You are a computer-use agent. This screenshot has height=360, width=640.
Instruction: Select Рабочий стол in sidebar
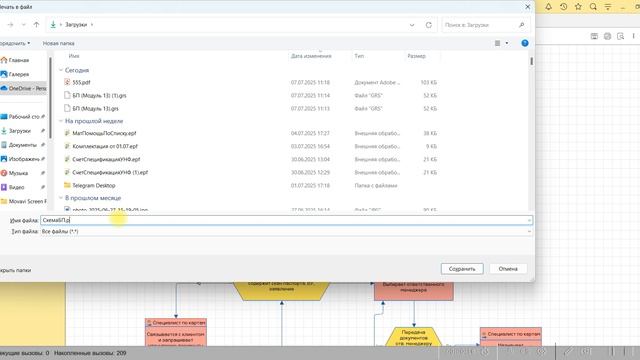pos(23,117)
